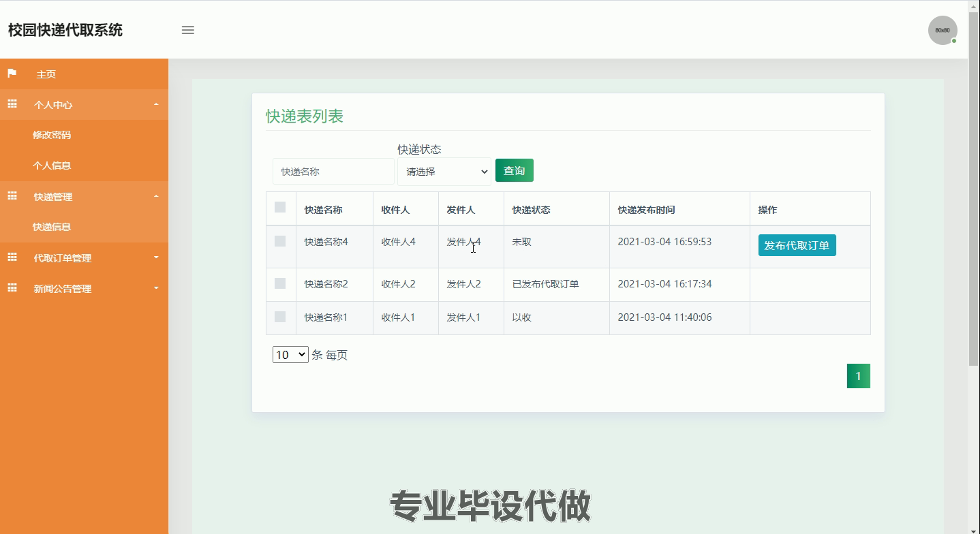Image resolution: width=980 pixels, height=534 pixels.
Task: Click the flag icon beside 主页
Action: click(x=12, y=73)
